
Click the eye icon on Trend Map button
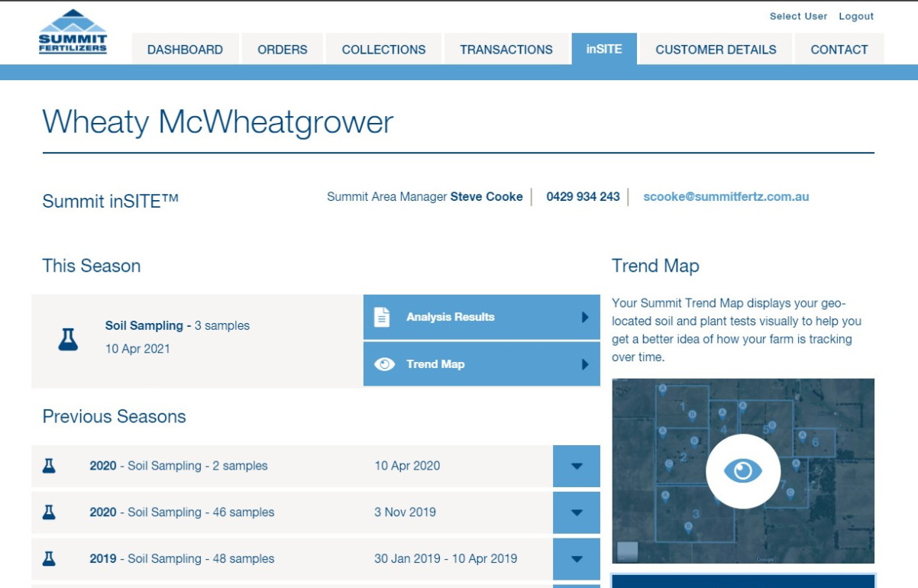pos(384,364)
